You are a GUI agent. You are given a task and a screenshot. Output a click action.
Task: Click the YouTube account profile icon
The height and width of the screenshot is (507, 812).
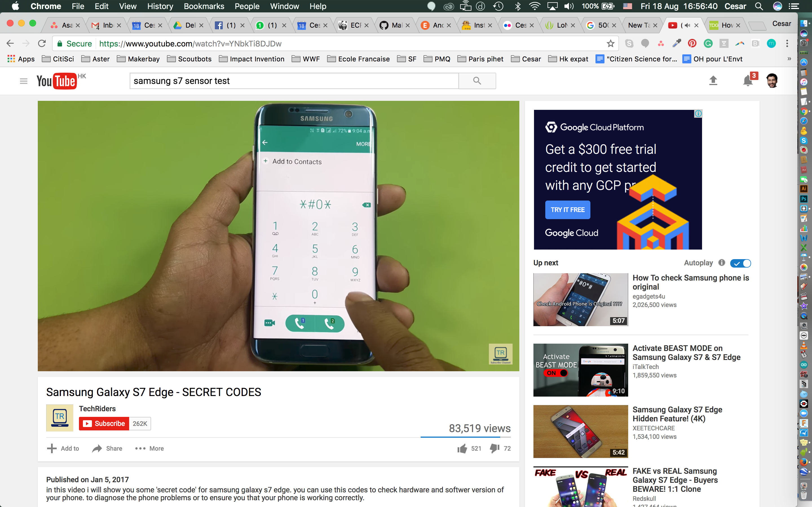(773, 81)
